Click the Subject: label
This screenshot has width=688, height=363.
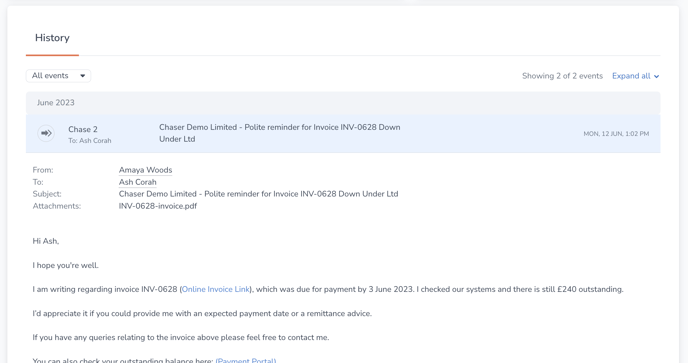tap(47, 194)
